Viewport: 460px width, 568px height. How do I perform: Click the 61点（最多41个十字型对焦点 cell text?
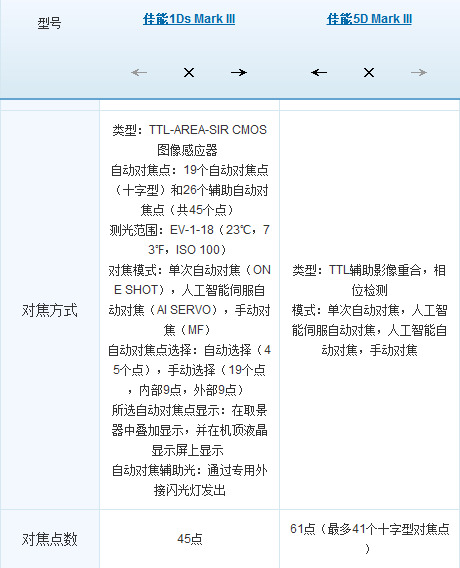[369, 529]
